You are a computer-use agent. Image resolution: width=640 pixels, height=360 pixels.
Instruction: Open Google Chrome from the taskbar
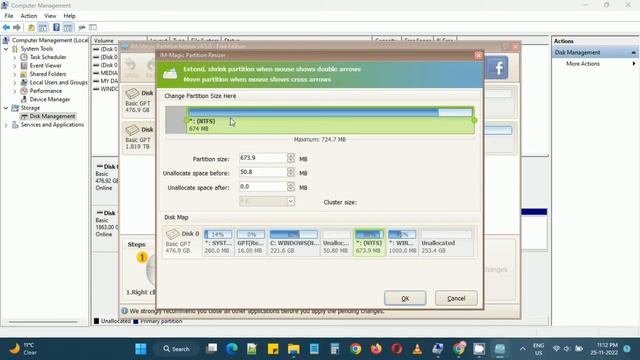356,349
